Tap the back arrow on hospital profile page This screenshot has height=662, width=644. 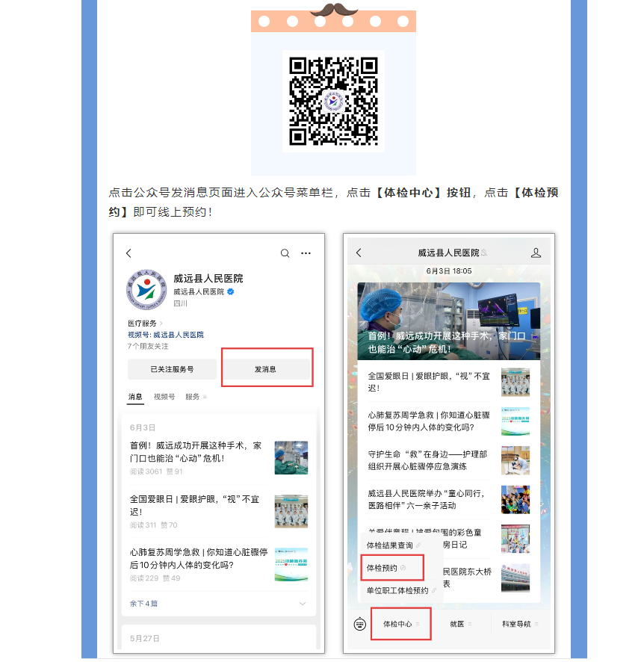(x=129, y=253)
